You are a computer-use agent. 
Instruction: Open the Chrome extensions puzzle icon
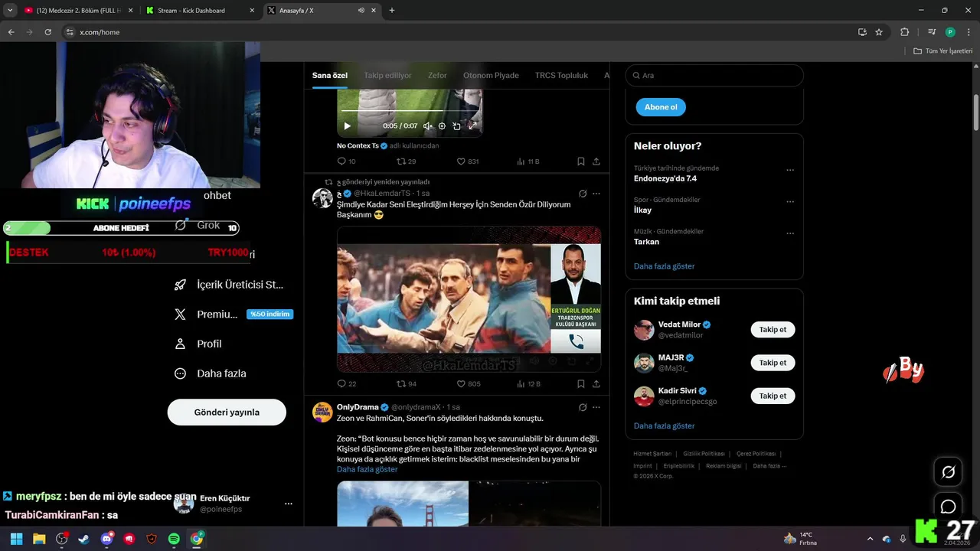tap(905, 32)
